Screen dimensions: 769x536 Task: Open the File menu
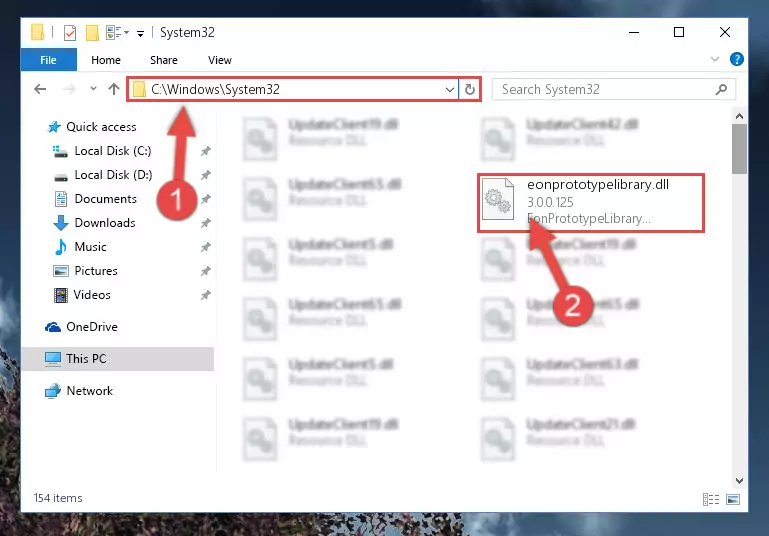[x=48, y=60]
